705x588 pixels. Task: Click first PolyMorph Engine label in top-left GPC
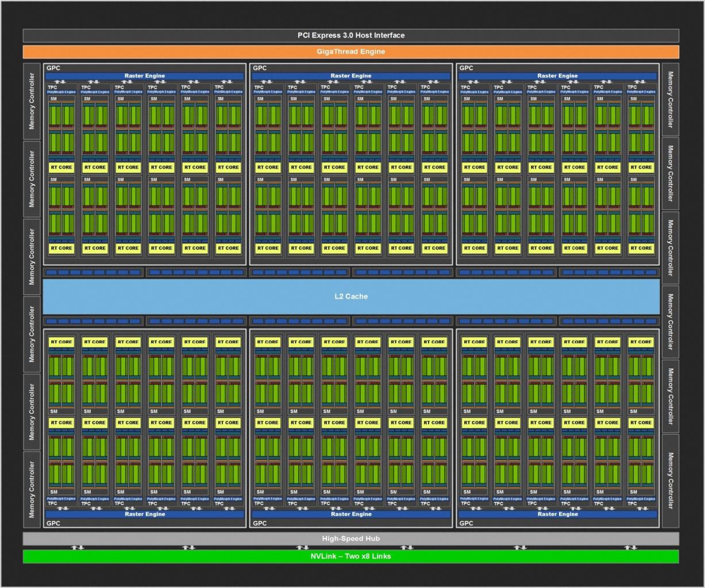61,92
